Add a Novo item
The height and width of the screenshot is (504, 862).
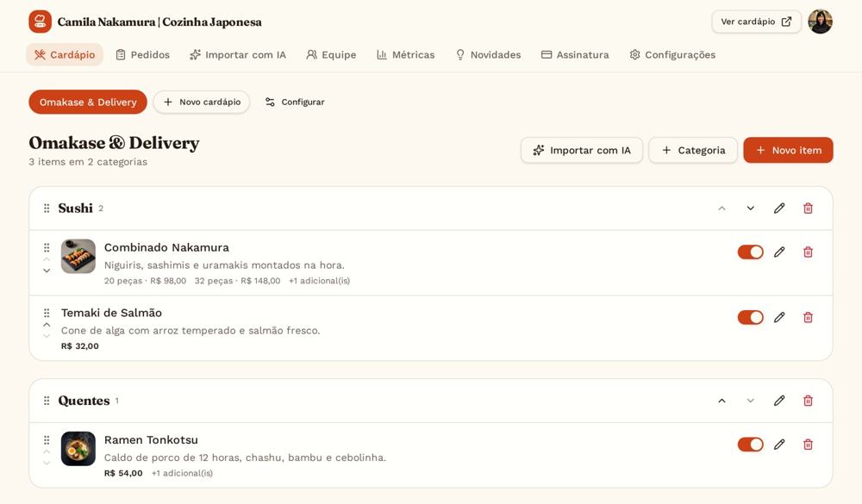pyautogui.click(x=789, y=150)
